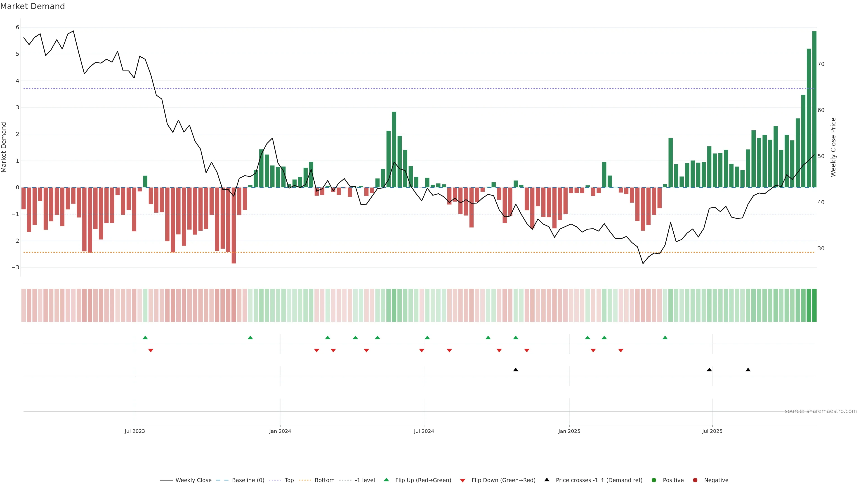Screen dimensions: 868x488
Task: Click the tallest green bar at far right
Action: click(814, 108)
